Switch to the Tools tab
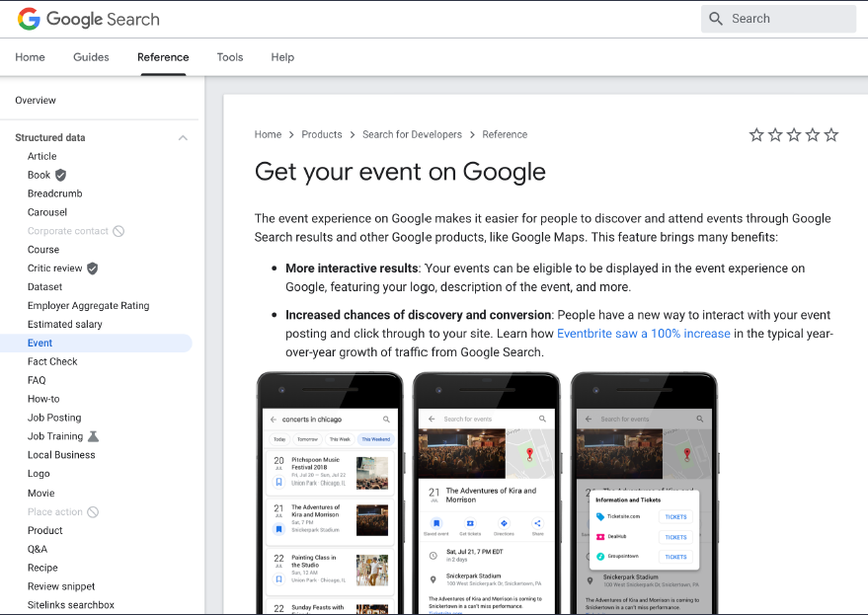Screen dimensions: 868x615 pos(230,57)
